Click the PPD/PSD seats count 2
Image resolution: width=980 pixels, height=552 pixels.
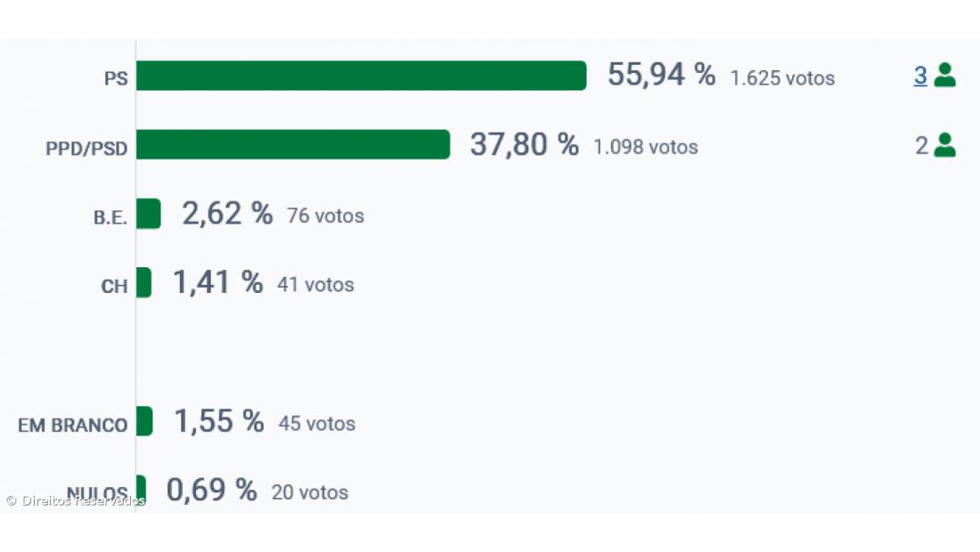point(921,146)
